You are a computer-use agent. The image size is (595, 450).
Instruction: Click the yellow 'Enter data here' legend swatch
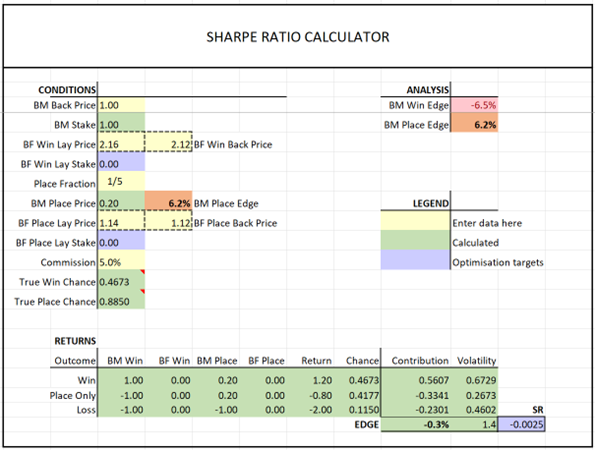415,220
